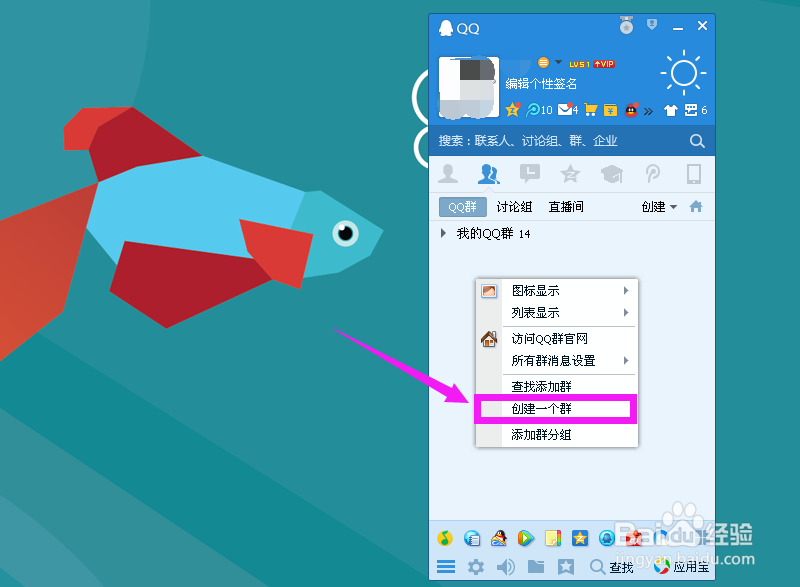
Task: Open 所有群消息设置 submenu
Action: (557, 361)
